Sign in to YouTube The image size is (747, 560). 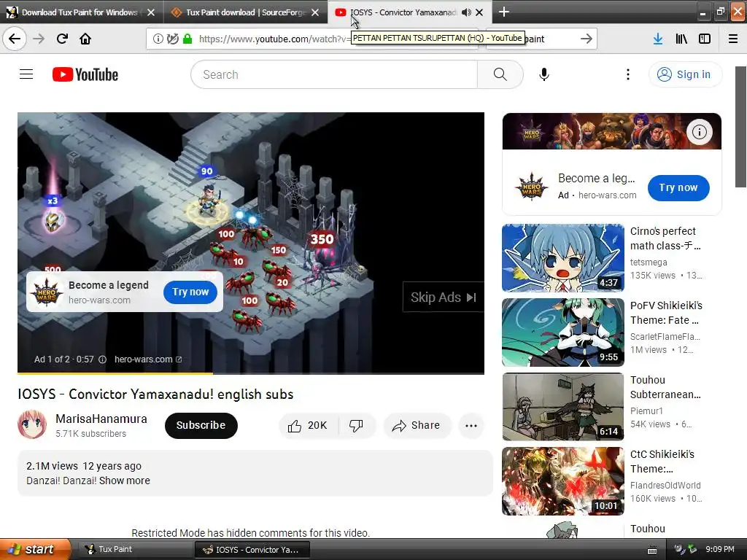click(685, 74)
